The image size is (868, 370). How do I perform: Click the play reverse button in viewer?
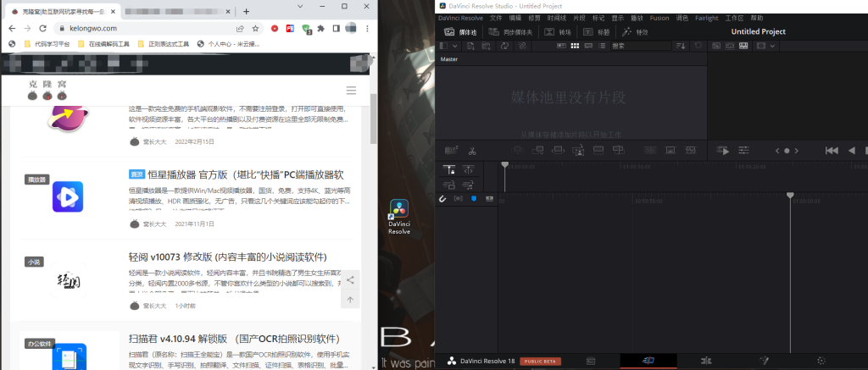pyautogui.click(x=852, y=151)
